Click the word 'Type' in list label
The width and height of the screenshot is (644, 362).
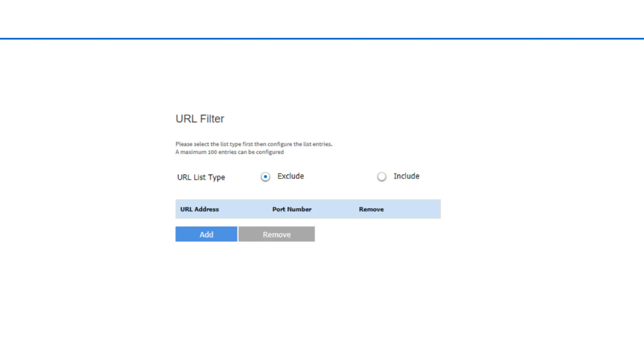pos(216,178)
